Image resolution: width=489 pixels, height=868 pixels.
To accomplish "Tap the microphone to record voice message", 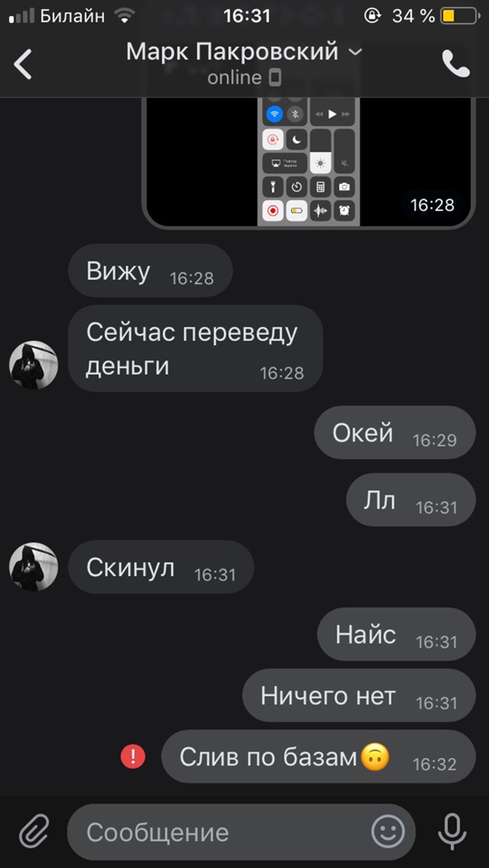I will 452,832.
